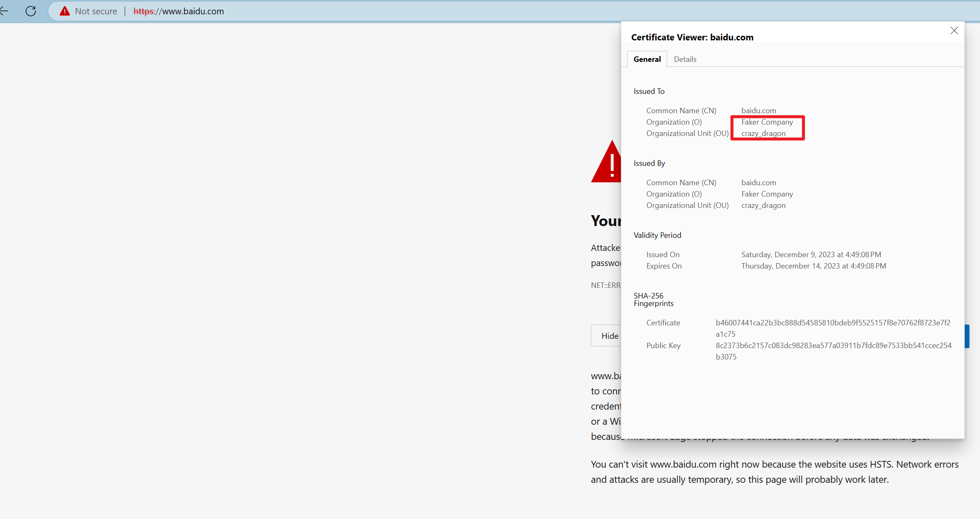Click the Issued On date December 9, 2023
Image resolution: width=980 pixels, height=519 pixels.
[811, 255]
